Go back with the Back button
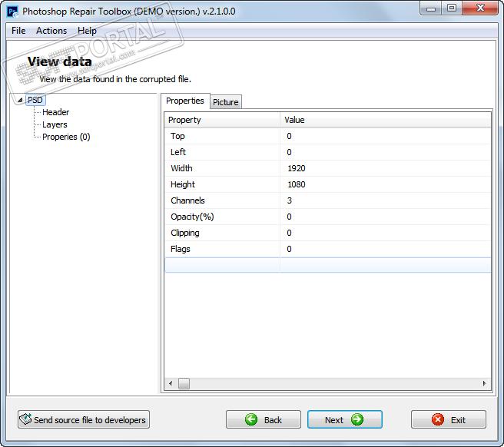The width and height of the screenshot is (504, 447). (x=264, y=419)
